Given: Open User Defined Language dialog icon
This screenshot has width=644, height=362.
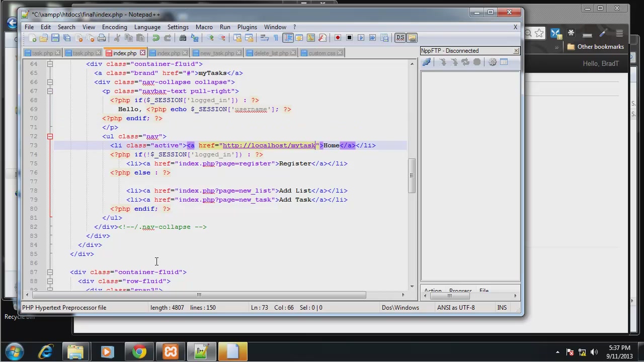Looking at the screenshot, I should click(299, 38).
